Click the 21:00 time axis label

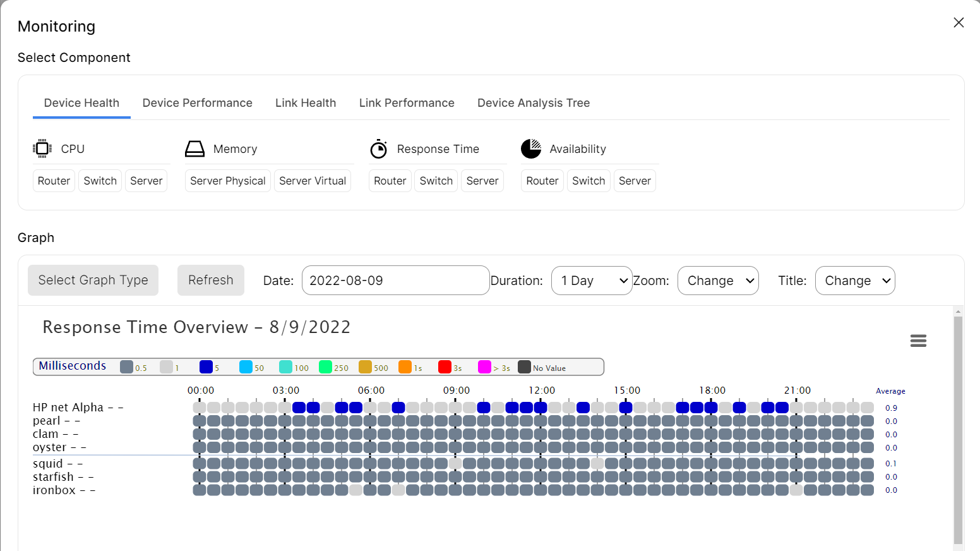coord(798,391)
